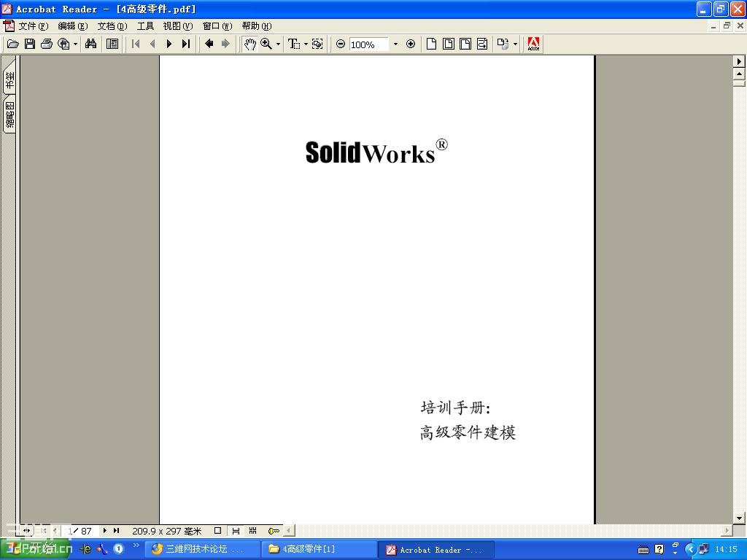
Task: Select Continuous page layout in status bar
Action: 236,531
